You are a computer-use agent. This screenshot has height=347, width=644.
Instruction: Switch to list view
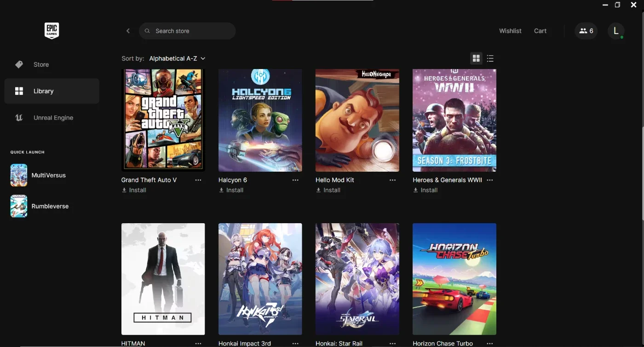coord(490,58)
